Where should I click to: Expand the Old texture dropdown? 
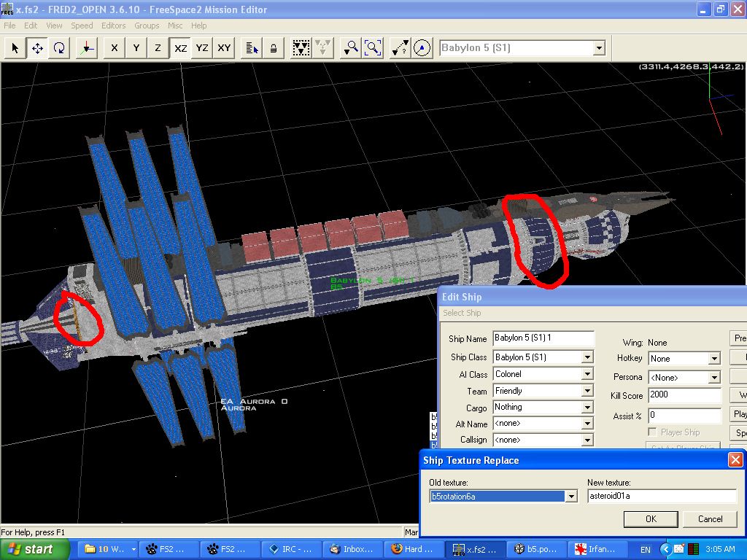tap(571, 496)
